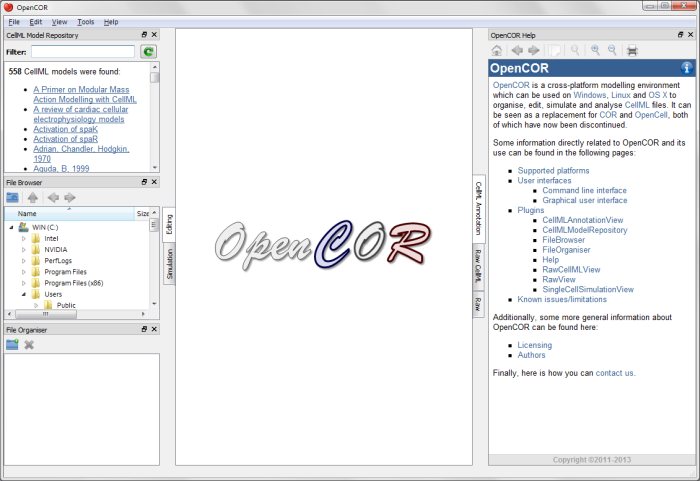Select the Raw view tab
Screen dimensions: 700x481
coord(479,304)
